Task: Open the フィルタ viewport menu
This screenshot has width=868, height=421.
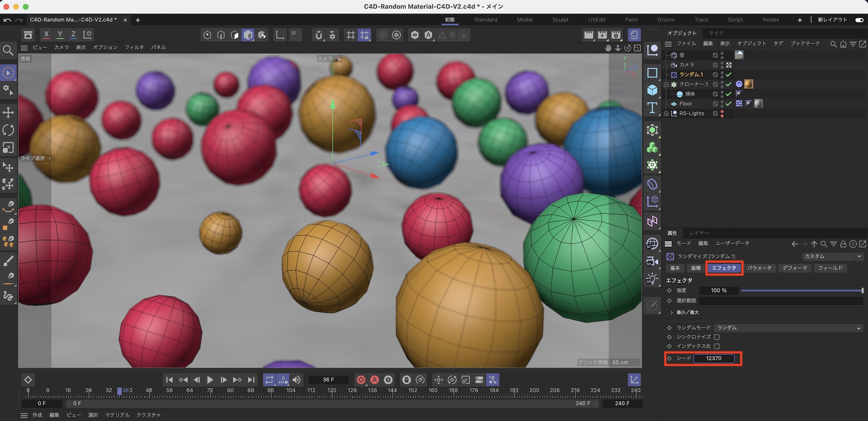Action: tap(134, 47)
